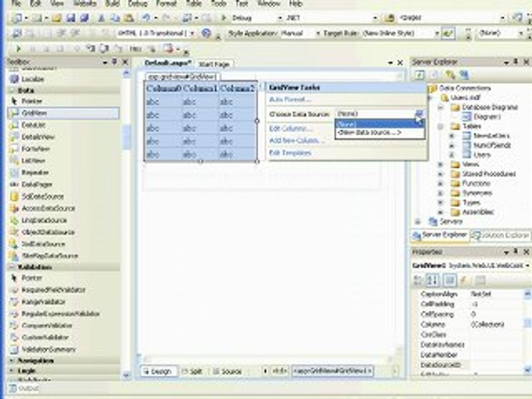
Task: Choose New data source option in the list
Action: pos(379,132)
